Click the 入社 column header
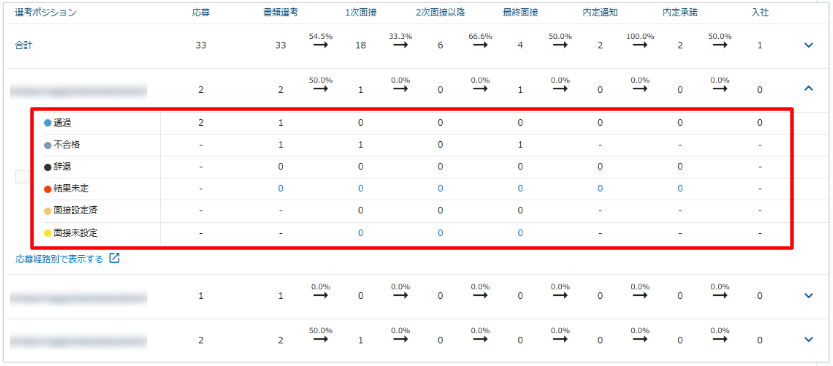This screenshot has width=833, height=366. 760,13
